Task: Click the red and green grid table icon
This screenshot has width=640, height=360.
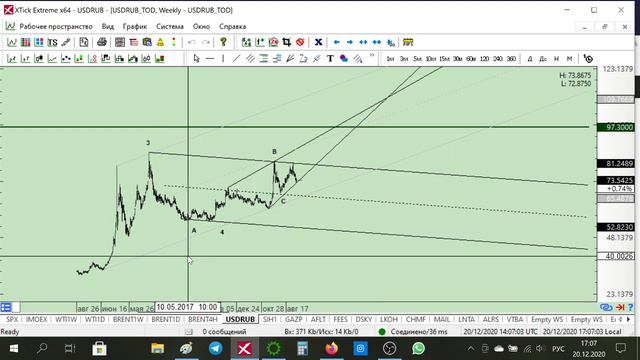Action: (25, 42)
